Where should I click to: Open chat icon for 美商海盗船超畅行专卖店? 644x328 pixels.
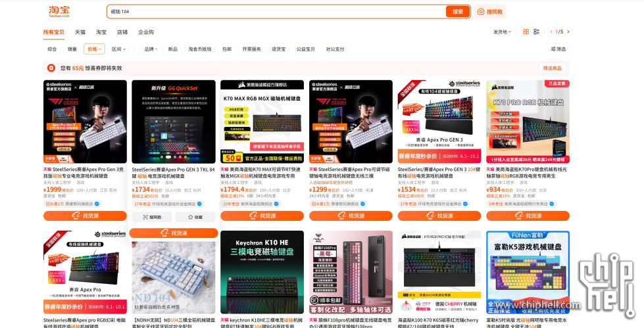[552, 204]
